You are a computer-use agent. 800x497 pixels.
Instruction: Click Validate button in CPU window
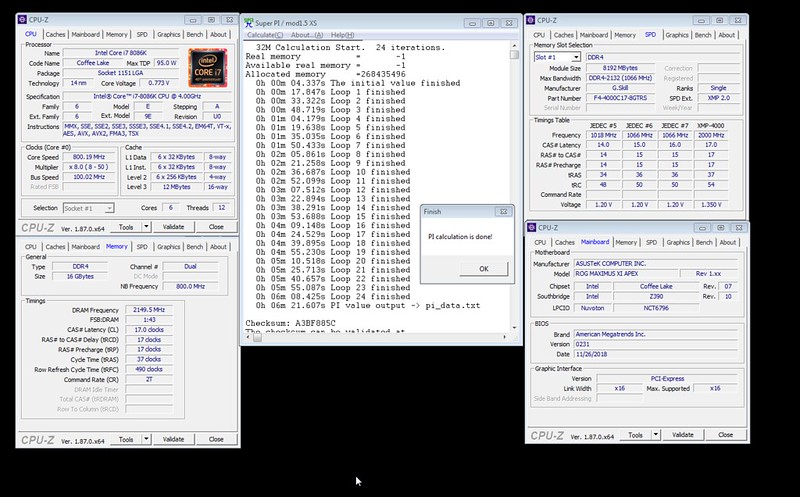pyautogui.click(x=173, y=227)
